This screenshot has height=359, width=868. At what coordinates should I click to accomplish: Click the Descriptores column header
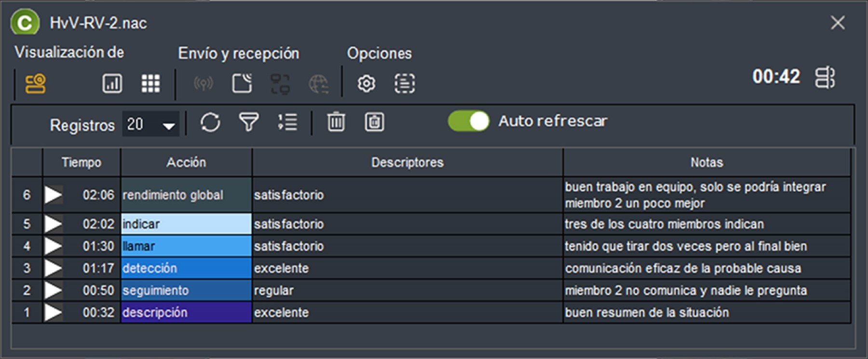407,162
